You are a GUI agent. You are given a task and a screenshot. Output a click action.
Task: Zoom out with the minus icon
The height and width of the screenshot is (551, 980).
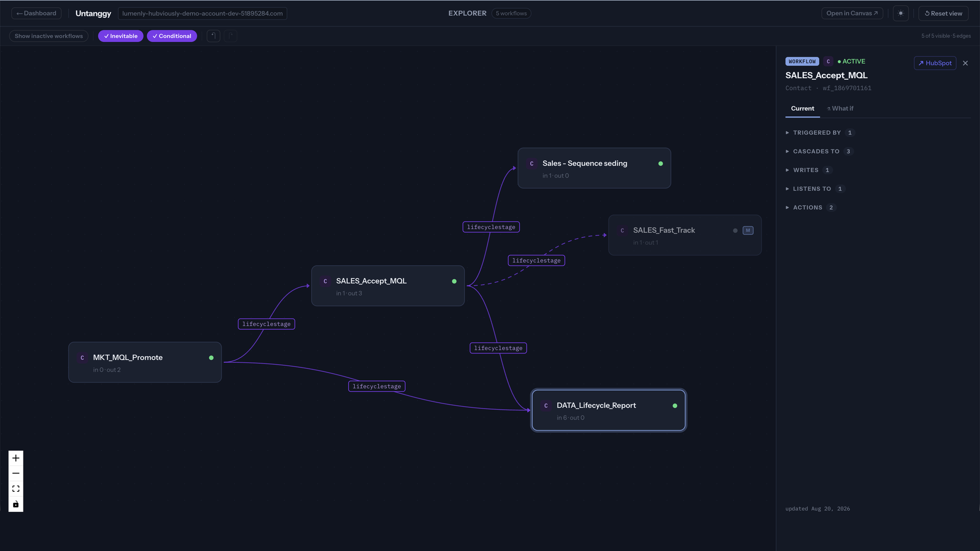click(16, 473)
